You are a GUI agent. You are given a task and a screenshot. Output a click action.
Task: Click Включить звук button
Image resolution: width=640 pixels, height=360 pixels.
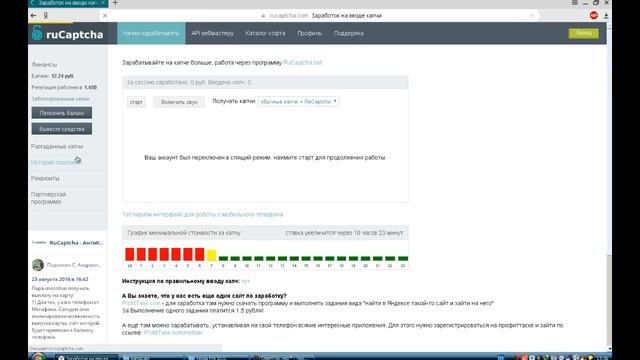tap(179, 102)
